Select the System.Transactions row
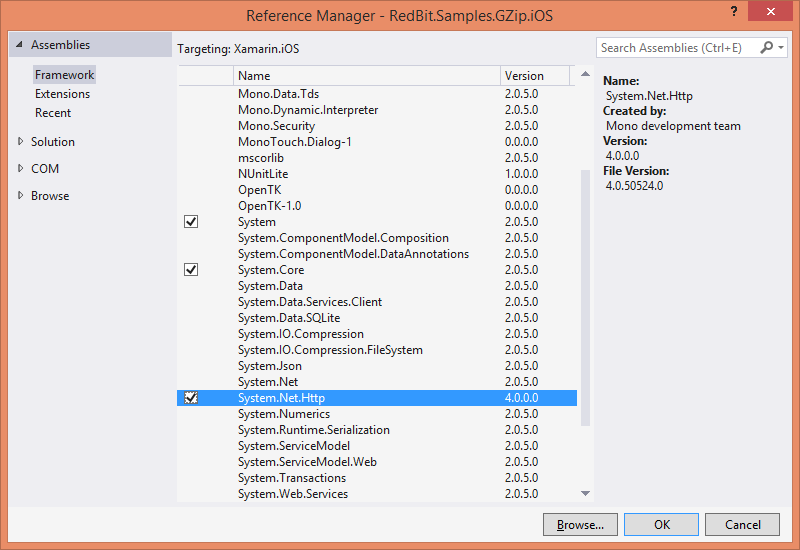800x550 pixels. pyautogui.click(x=377, y=478)
